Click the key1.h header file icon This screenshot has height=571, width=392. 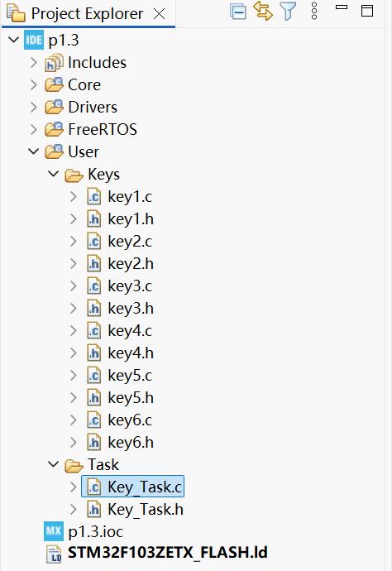(x=94, y=218)
